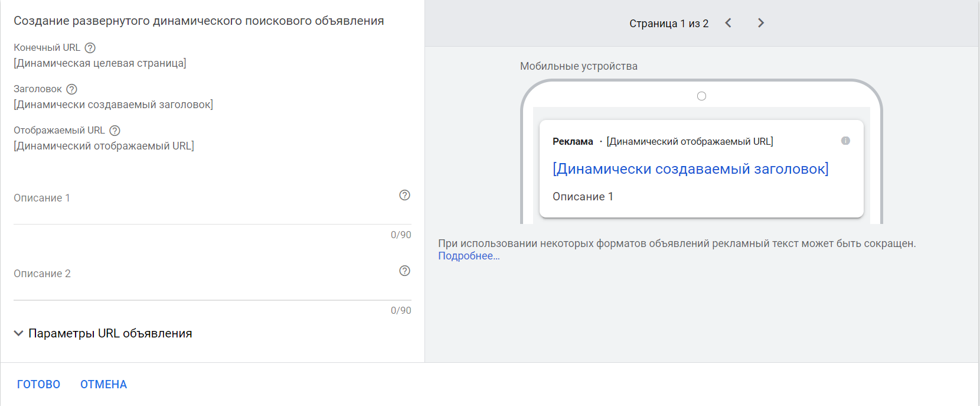Click the Реклама label in preview

pyautogui.click(x=573, y=142)
